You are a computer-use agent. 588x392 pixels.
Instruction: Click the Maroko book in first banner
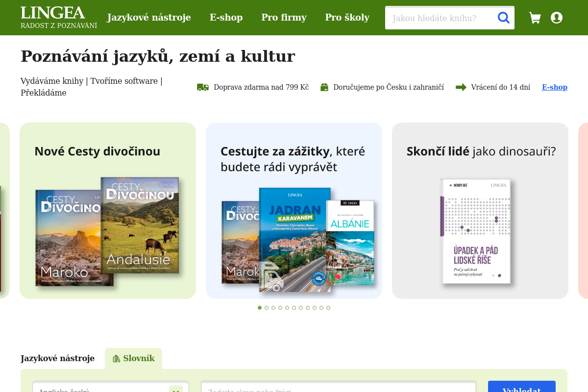[x=68, y=238]
